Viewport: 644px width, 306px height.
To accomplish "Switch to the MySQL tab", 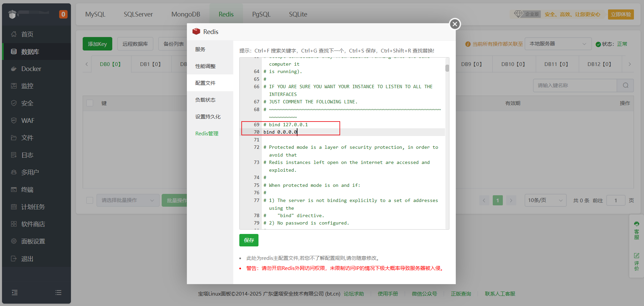I will (95, 14).
